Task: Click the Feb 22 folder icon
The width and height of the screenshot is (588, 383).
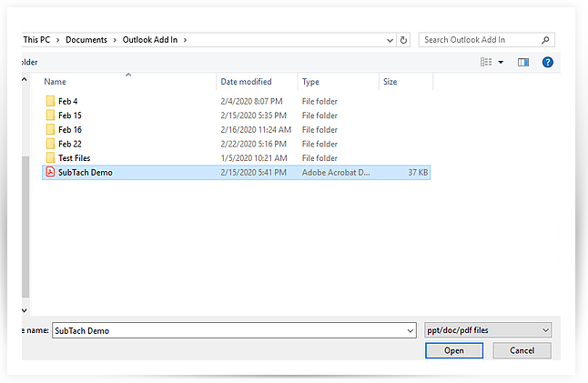Action: coord(50,144)
